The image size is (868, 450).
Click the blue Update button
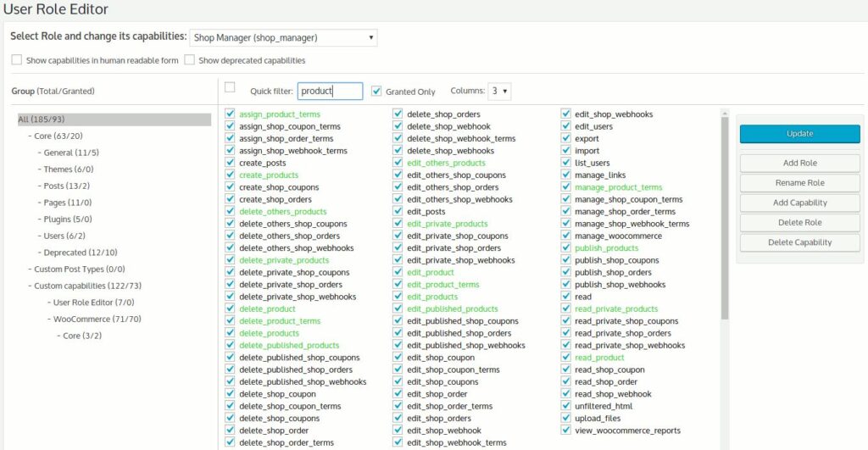pyautogui.click(x=799, y=134)
